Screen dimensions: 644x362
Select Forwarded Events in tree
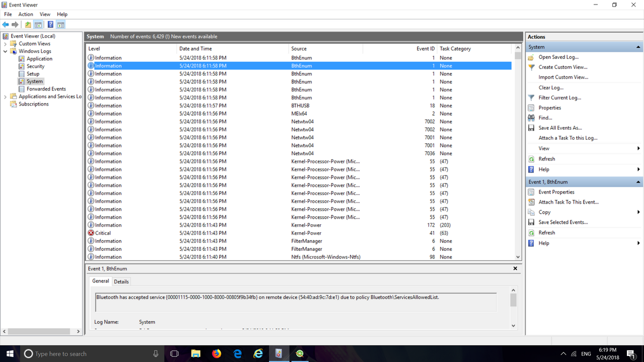click(x=46, y=89)
